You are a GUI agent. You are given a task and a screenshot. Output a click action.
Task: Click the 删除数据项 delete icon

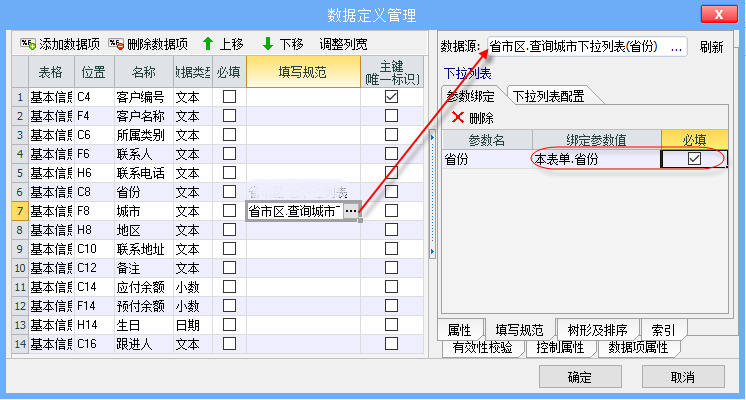(116, 44)
